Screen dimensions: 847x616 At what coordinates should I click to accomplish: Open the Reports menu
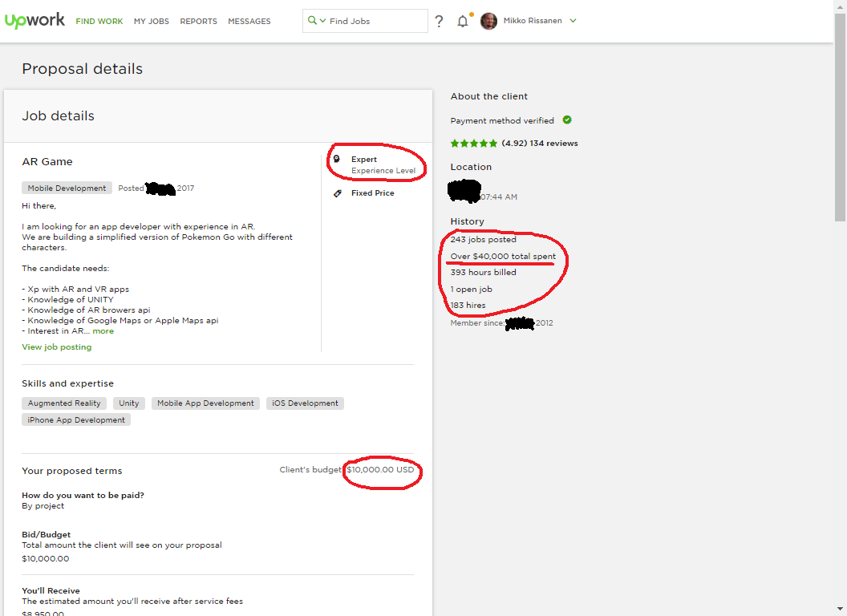pos(198,21)
